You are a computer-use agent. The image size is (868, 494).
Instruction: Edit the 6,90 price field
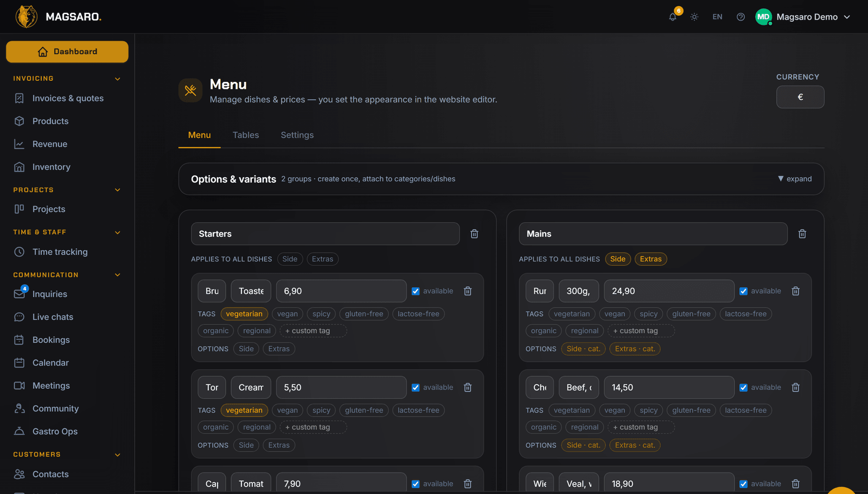tap(341, 291)
